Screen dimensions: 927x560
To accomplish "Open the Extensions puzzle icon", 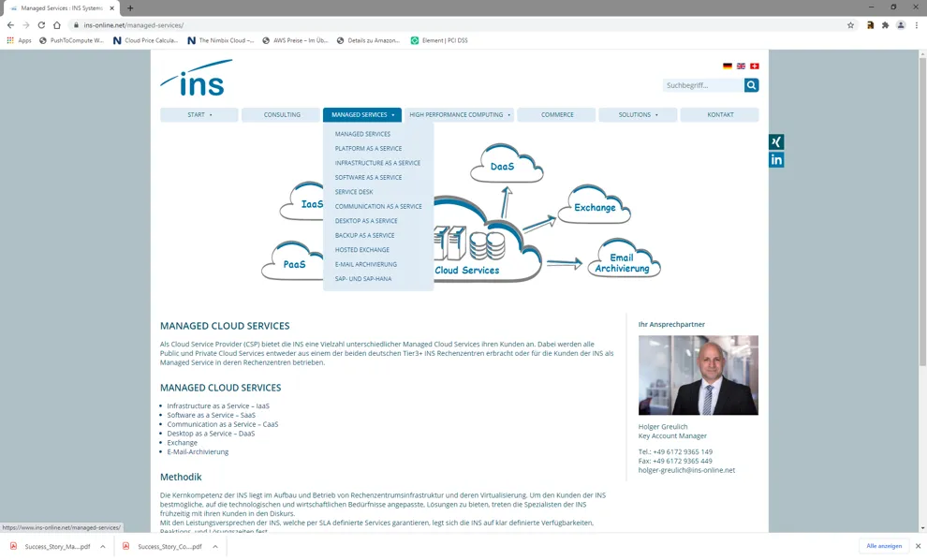I will pyautogui.click(x=885, y=25).
